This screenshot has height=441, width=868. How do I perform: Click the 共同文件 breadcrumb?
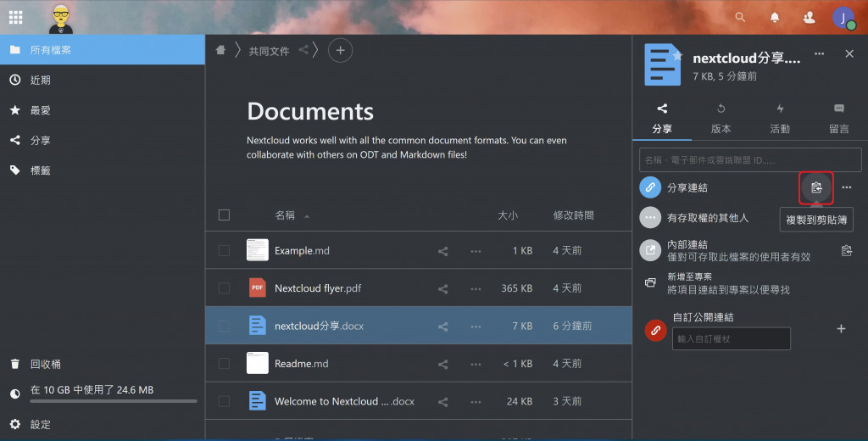(269, 51)
